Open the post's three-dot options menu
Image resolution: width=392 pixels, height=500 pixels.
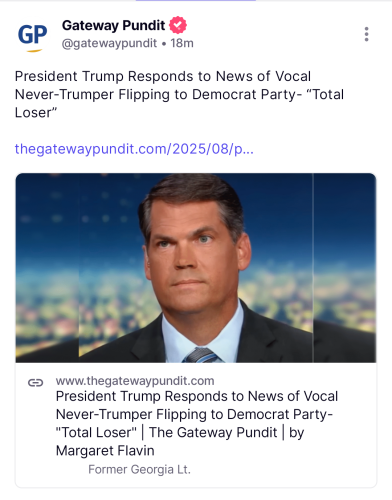(366, 34)
